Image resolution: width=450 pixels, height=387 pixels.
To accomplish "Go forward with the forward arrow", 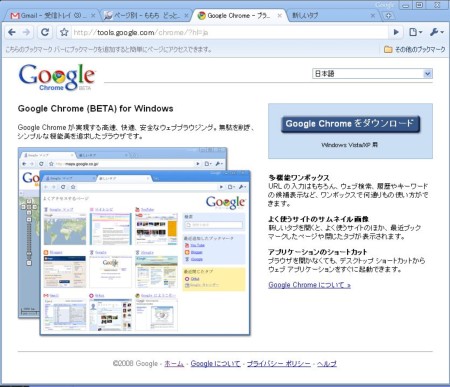I will (26, 32).
